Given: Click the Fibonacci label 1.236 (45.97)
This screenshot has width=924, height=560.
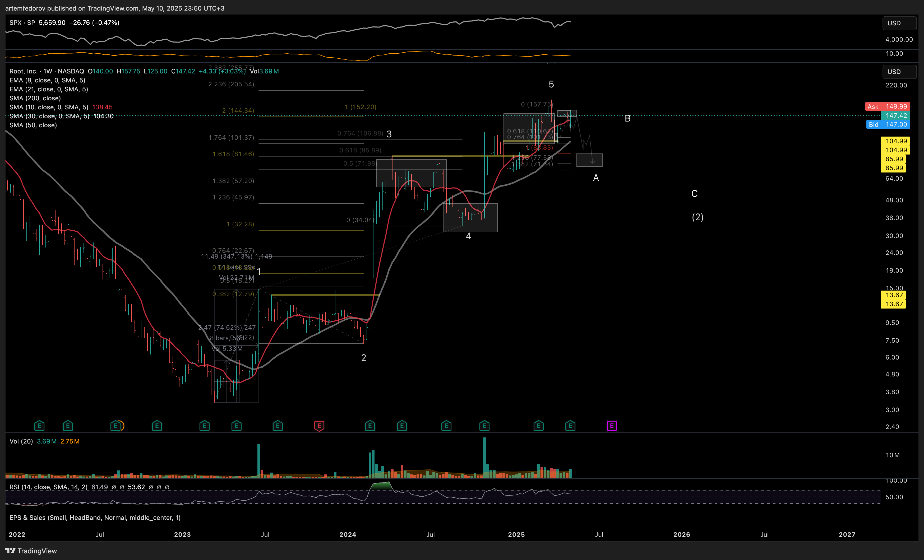Looking at the screenshot, I should [x=233, y=197].
